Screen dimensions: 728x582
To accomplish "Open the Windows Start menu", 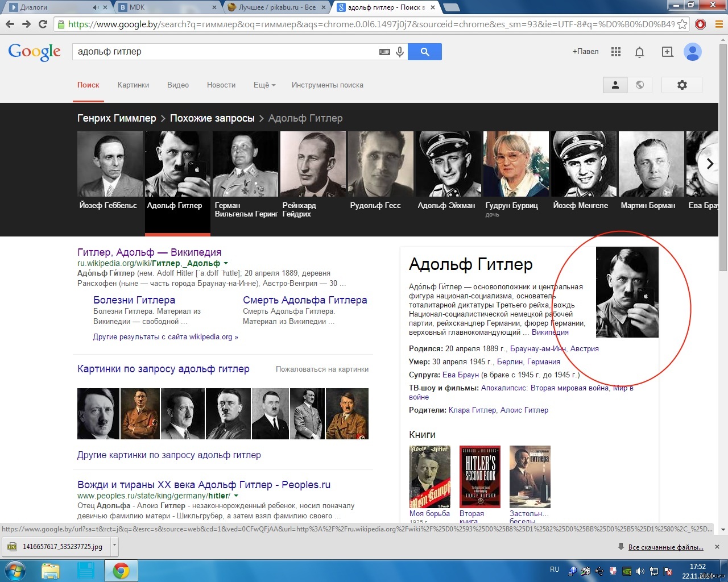I will tap(15, 570).
